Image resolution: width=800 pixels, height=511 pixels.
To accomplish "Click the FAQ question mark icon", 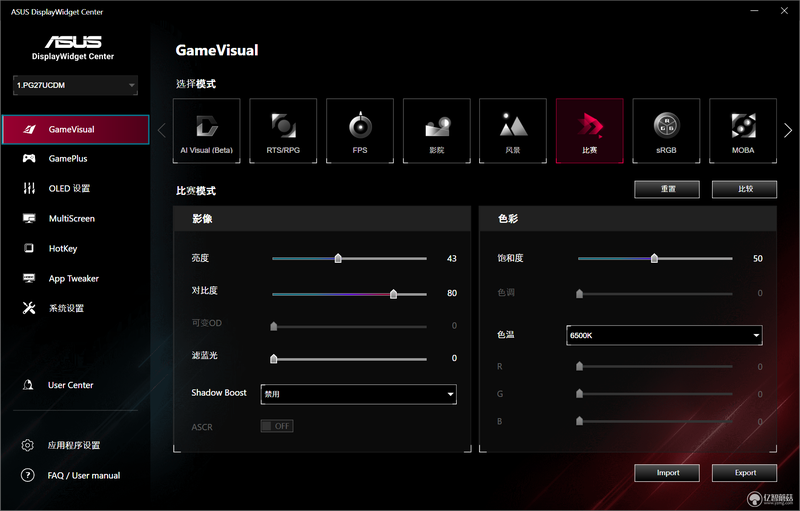I will [x=28, y=475].
